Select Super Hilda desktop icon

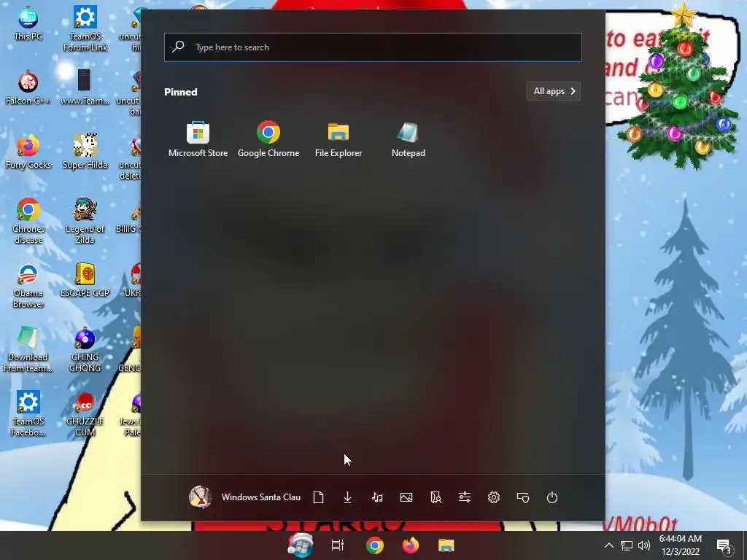coord(85,152)
